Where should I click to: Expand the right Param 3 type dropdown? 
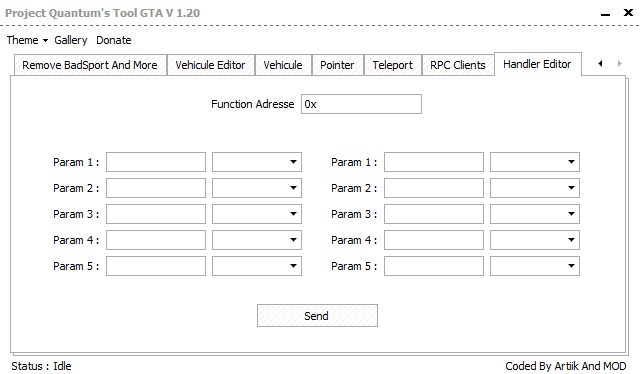[535, 214]
